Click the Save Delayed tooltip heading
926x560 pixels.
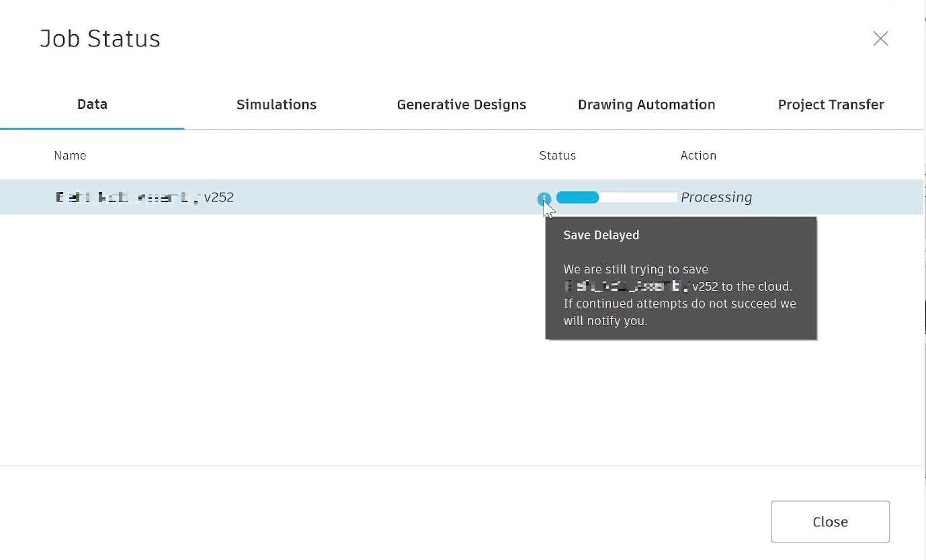pyautogui.click(x=601, y=235)
